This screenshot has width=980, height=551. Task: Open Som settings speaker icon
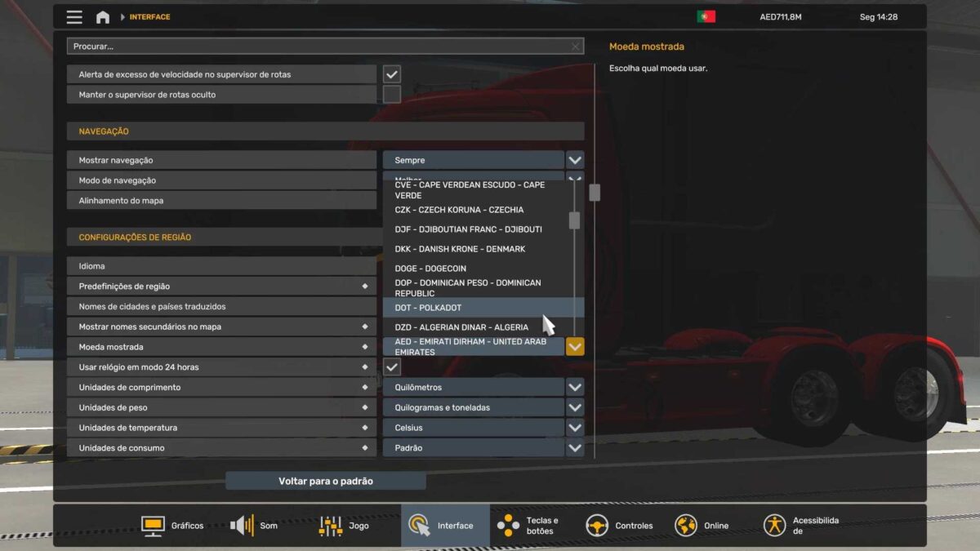pos(242,526)
